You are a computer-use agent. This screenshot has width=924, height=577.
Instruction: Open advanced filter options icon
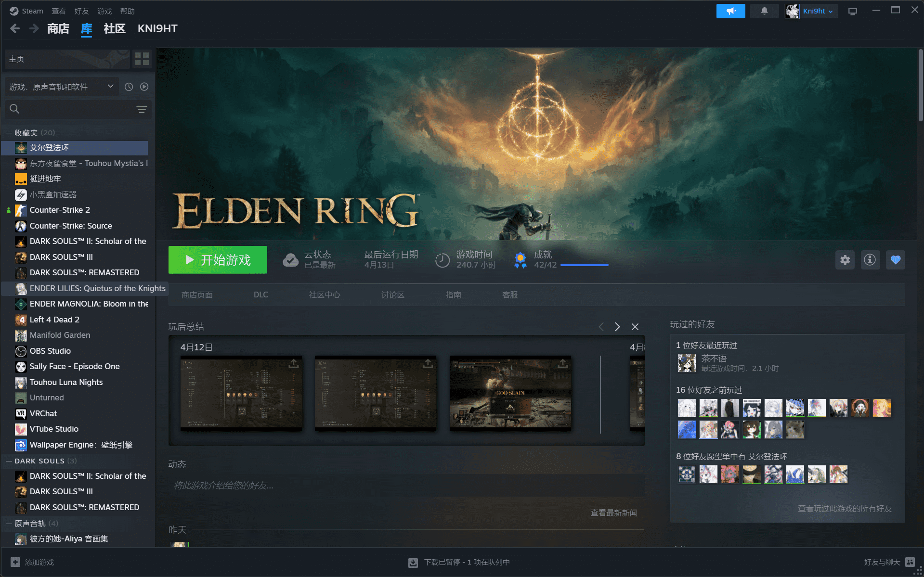tap(142, 109)
